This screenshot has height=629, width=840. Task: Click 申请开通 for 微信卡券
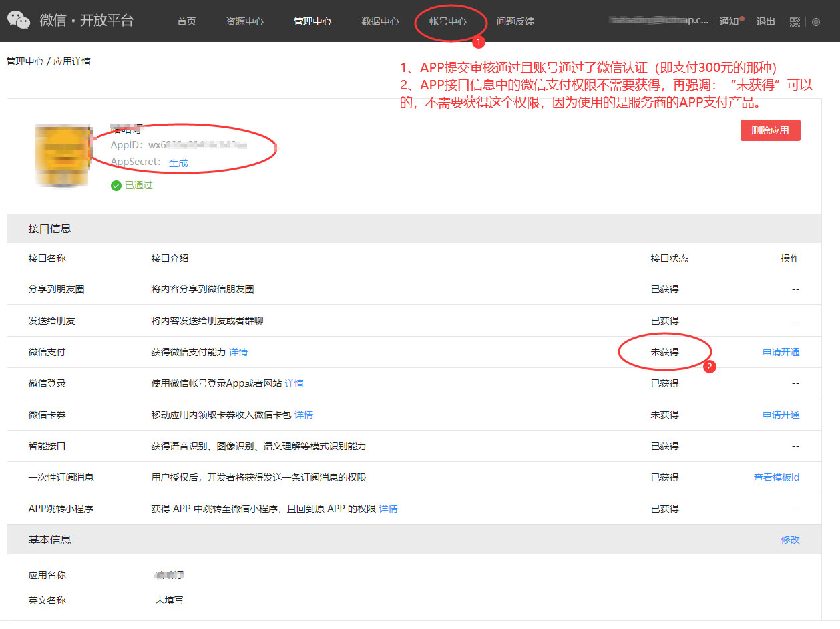781,415
